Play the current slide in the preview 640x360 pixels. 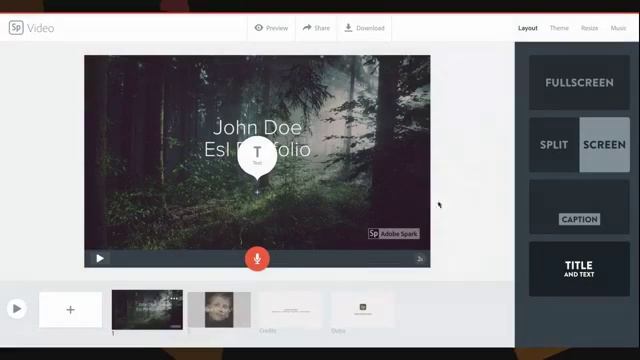point(100,258)
